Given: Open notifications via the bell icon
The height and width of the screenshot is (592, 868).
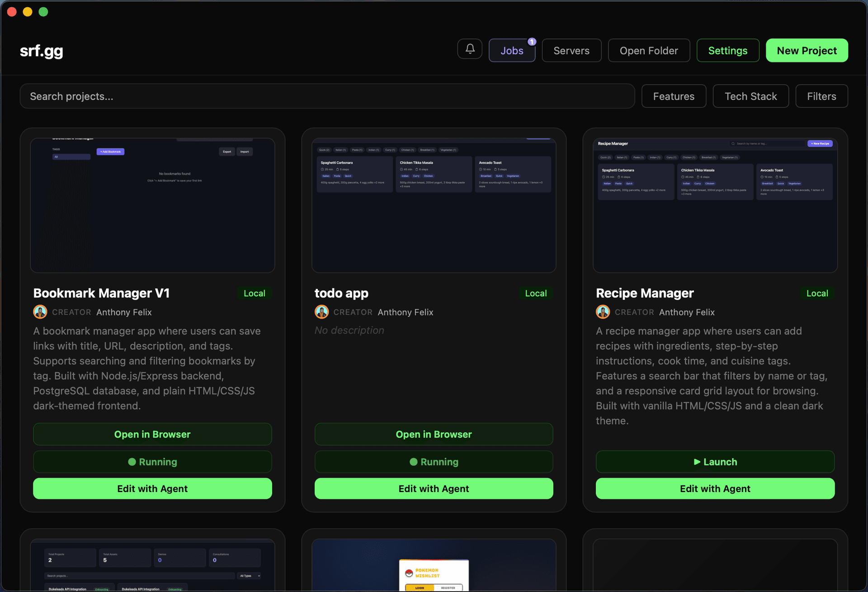Looking at the screenshot, I should (470, 50).
